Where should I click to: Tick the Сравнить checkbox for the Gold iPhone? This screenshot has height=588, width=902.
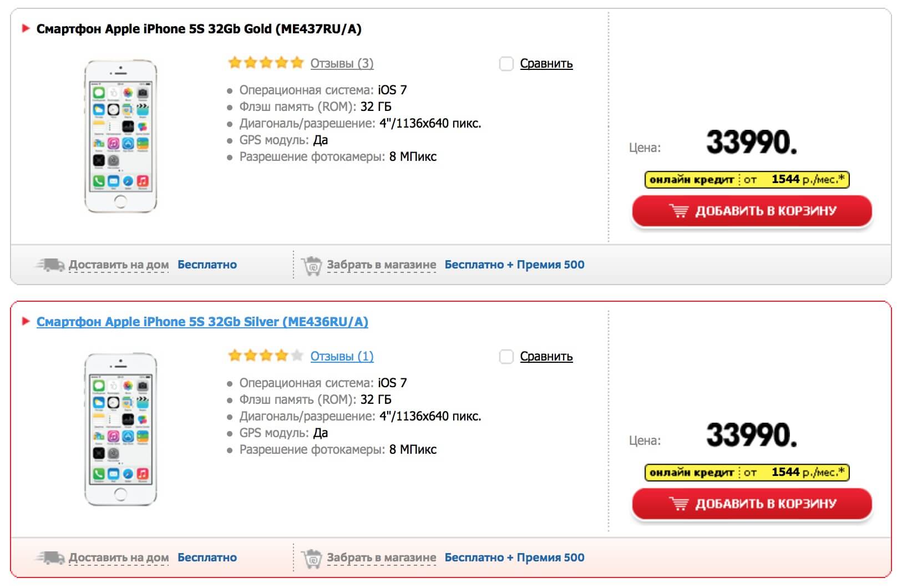tap(506, 64)
